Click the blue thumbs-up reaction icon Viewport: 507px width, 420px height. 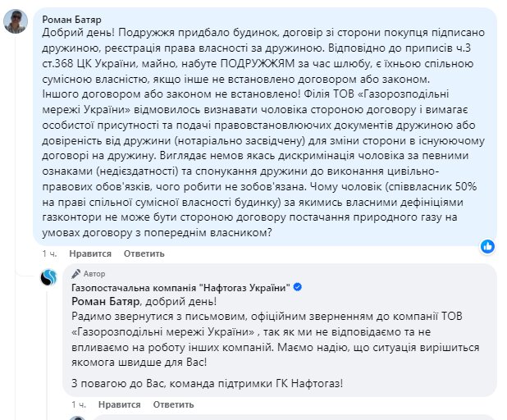point(487,246)
